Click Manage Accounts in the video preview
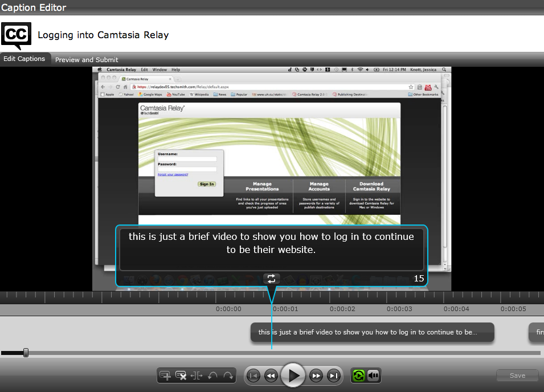The image size is (544, 392). click(x=319, y=186)
